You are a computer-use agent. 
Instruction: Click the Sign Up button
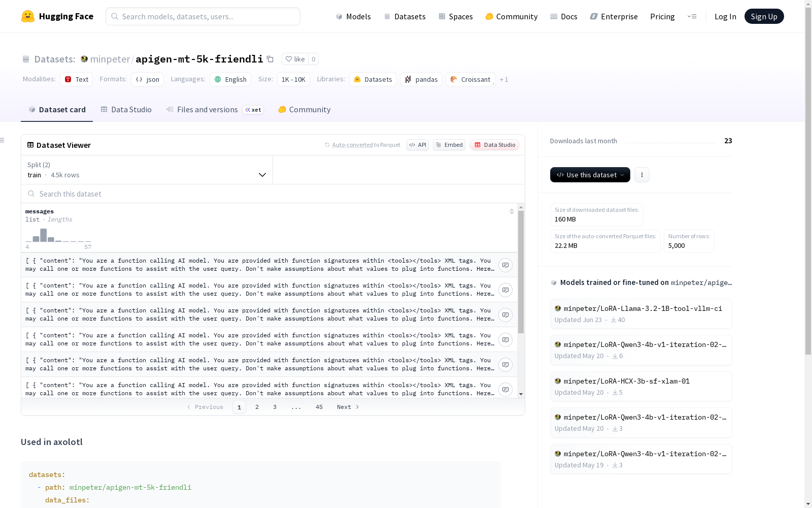coord(764,16)
